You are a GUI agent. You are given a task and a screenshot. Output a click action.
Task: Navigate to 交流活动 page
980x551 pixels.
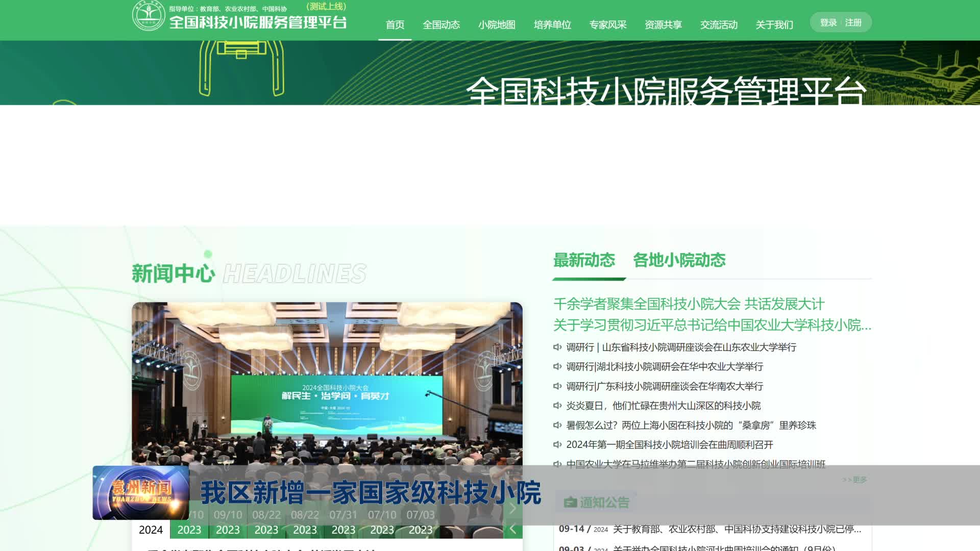(719, 24)
